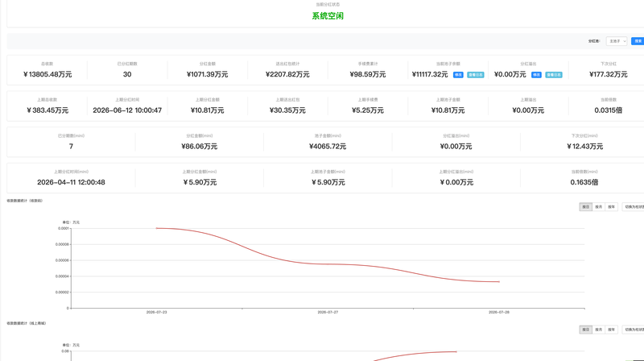Viewport: 644px width, 361px height.
Task: Click the 2026-07-23 axis label
Action: click(156, 312)
